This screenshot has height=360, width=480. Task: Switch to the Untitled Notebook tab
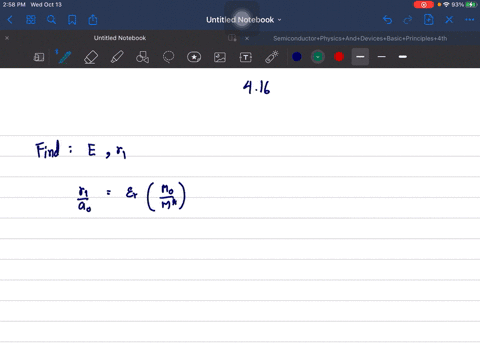pos(120,38)
